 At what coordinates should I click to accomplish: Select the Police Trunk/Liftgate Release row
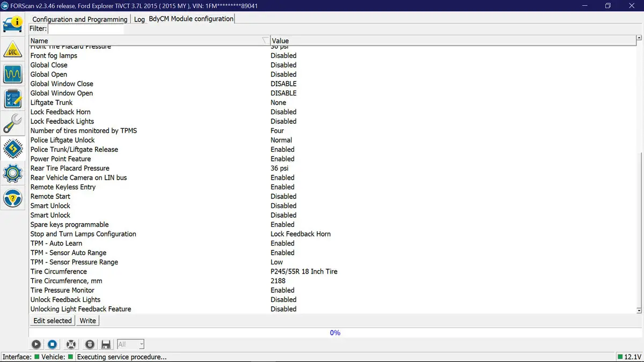(x=332, y=150)
